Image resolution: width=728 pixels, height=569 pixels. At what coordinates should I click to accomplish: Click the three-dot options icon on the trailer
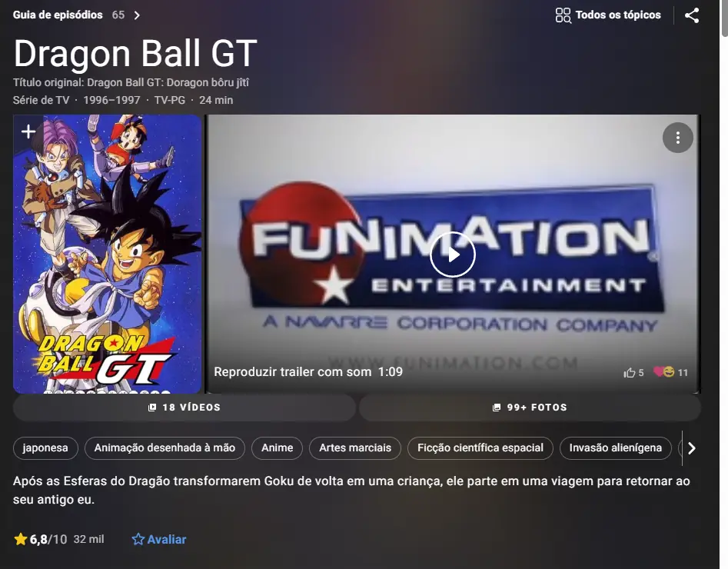(677, 138)
